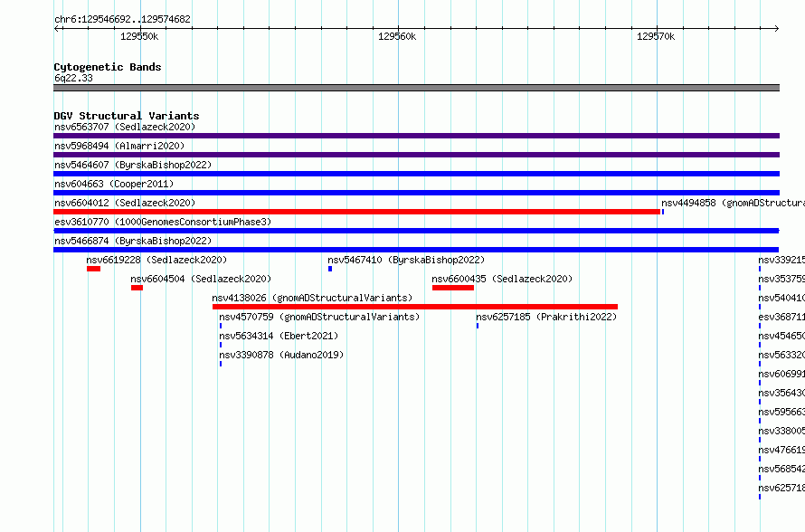Click the 129560k scale tick label

click(397, 36)
